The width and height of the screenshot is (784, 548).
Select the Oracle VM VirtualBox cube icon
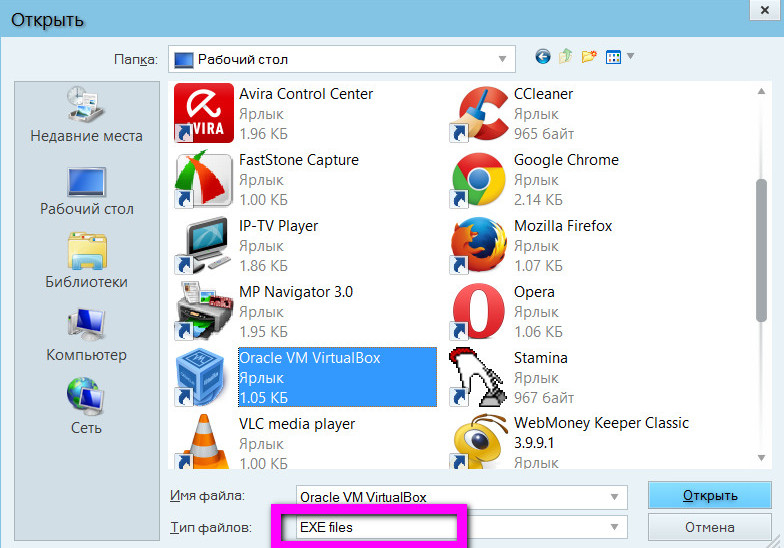pyautogui.click(x=202, y=377)
